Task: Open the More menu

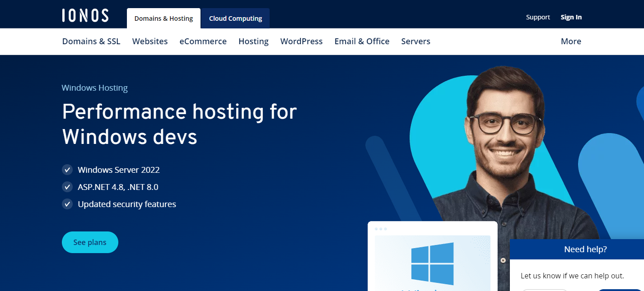Action: pyautogui.click(x=571, y=41)
